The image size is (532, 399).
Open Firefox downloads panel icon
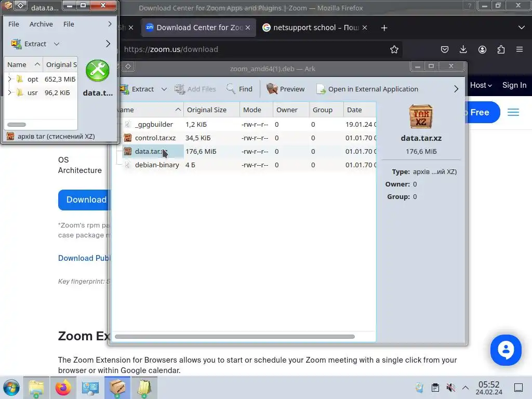pos(463,49)
